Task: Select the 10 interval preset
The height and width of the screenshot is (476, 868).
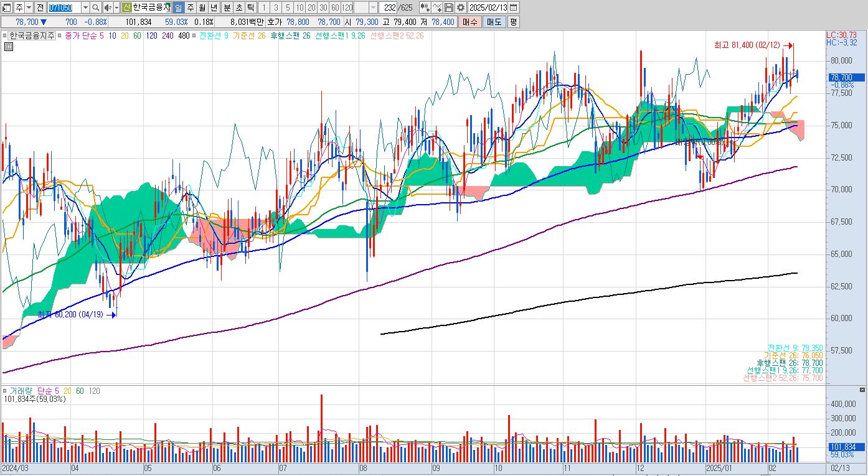Action: [x=300, y=7]
